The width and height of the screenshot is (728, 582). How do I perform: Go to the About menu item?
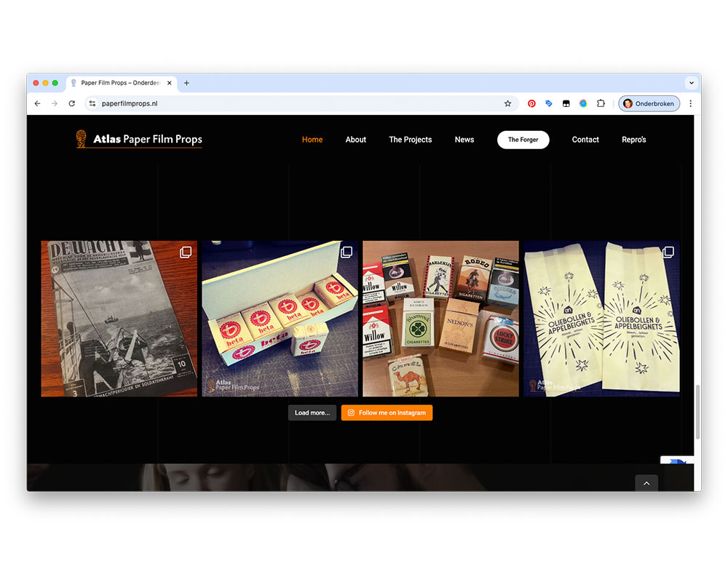coord(355,140)
